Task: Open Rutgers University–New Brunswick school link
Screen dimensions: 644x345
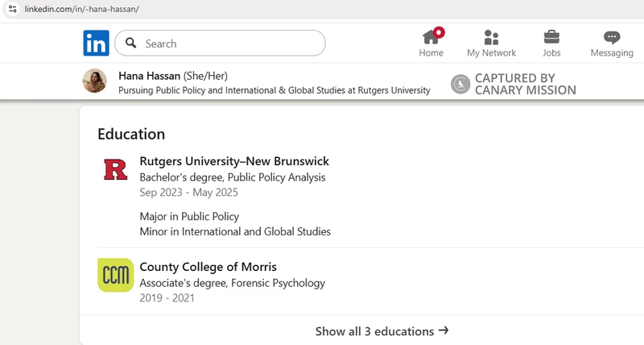Action: 234,161
